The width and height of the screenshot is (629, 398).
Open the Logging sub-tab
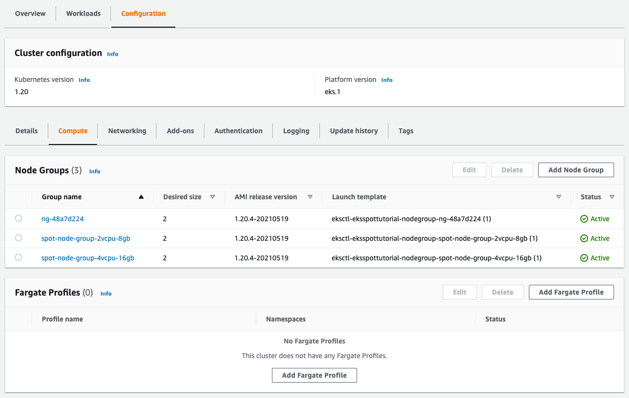(x=296, y=131)
